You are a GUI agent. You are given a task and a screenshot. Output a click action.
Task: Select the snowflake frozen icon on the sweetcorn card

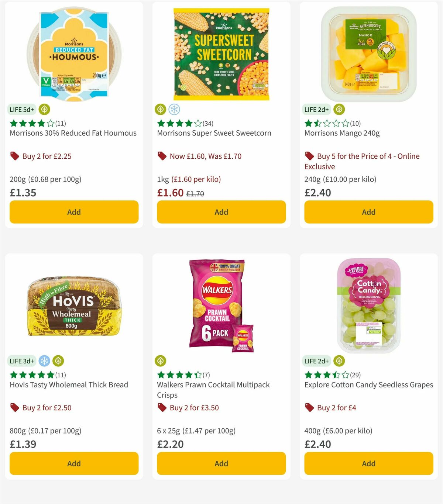point(174,110)
